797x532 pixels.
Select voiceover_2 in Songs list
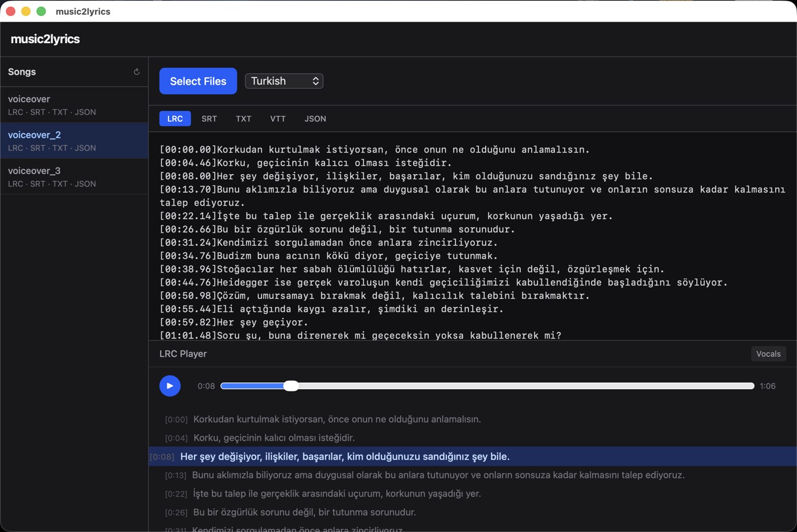pos(74,141)
